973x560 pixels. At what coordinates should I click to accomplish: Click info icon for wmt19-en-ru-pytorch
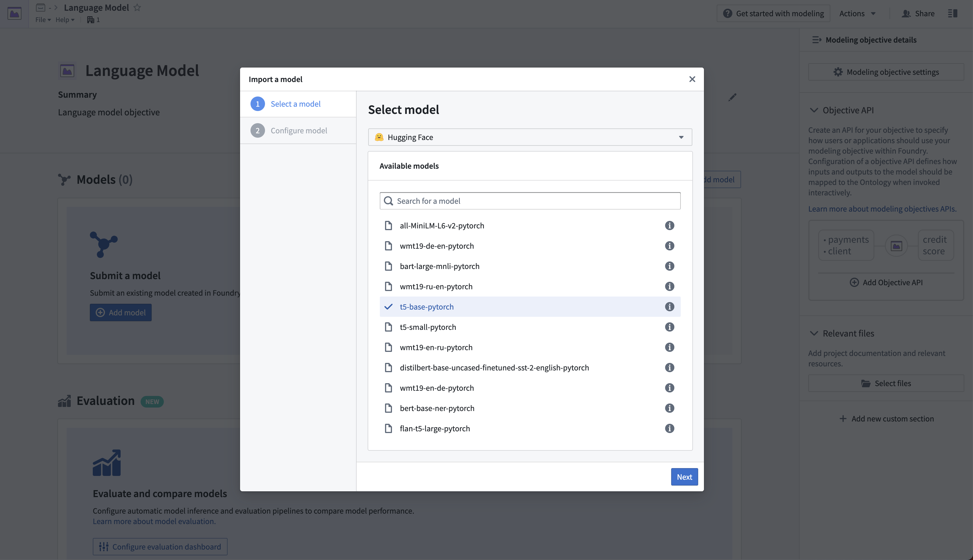(669, 347)
